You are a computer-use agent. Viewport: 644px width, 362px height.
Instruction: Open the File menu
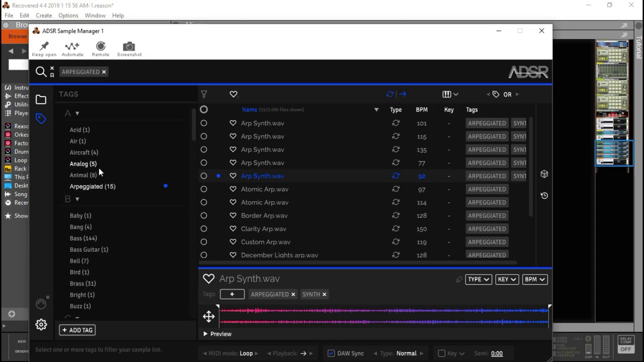click(9, 16)
